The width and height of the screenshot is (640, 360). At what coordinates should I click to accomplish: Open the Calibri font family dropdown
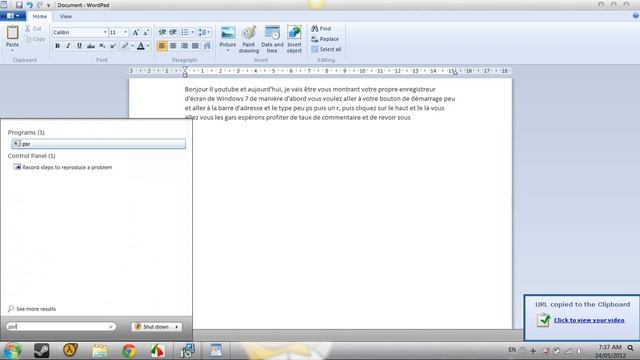tap(105, 32)
